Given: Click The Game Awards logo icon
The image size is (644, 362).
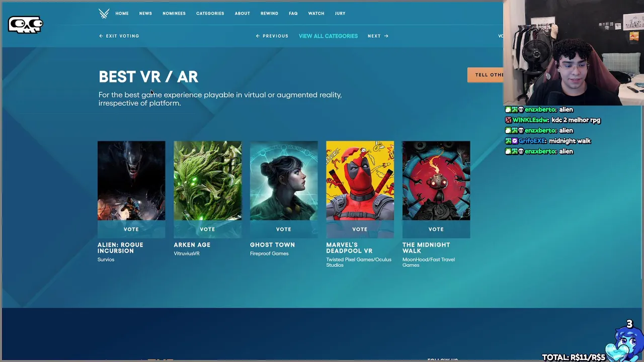Looking at the screenshot, I should (104, 14).
